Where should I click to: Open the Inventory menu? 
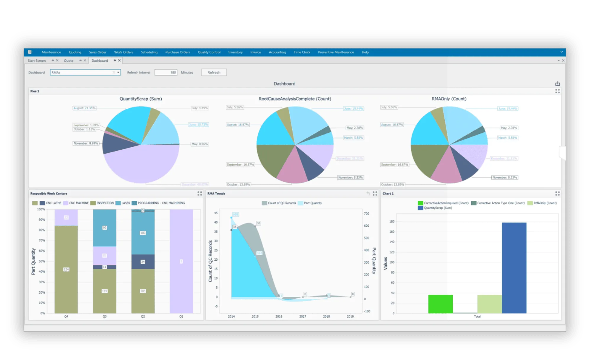tap(235, 52)
